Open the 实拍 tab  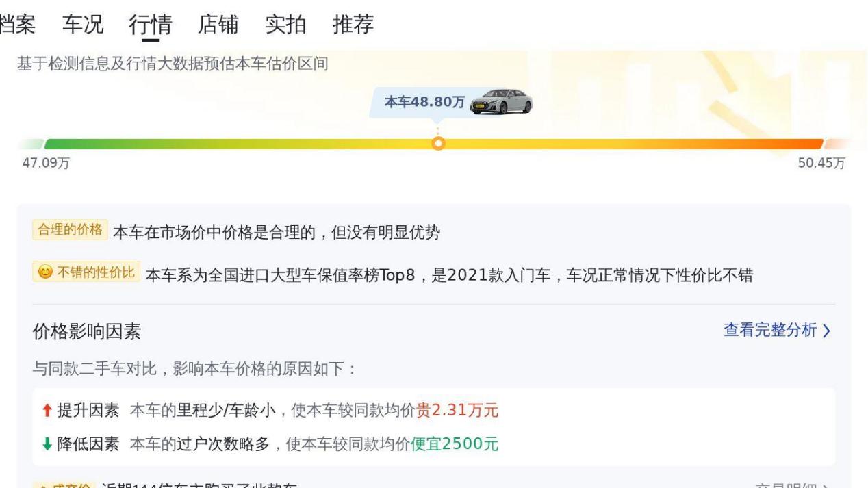click(x=285, y=25)
